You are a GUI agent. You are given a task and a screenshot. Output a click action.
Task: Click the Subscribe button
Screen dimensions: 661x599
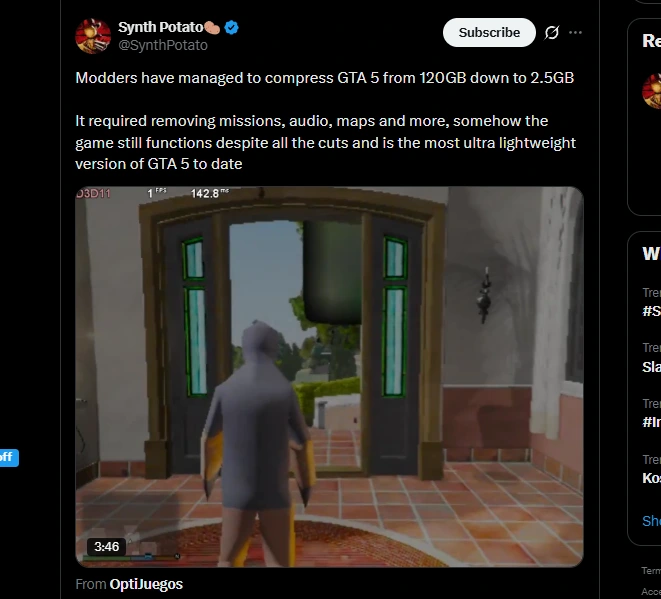tap(489, 32)
